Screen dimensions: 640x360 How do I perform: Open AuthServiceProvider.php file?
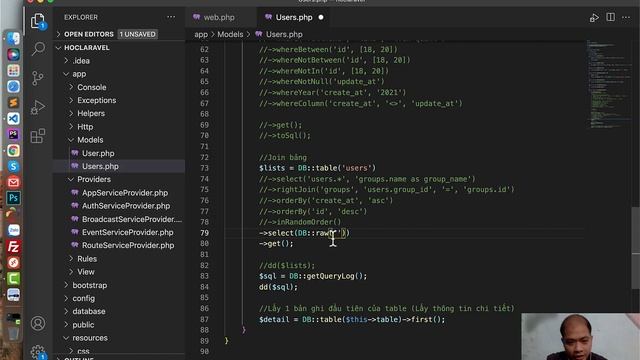pyautogui.click(x=126, y=206)
